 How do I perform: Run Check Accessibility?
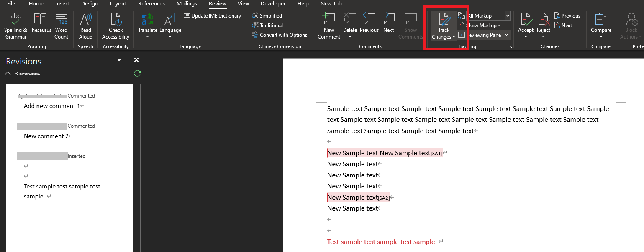coord(115,26)
